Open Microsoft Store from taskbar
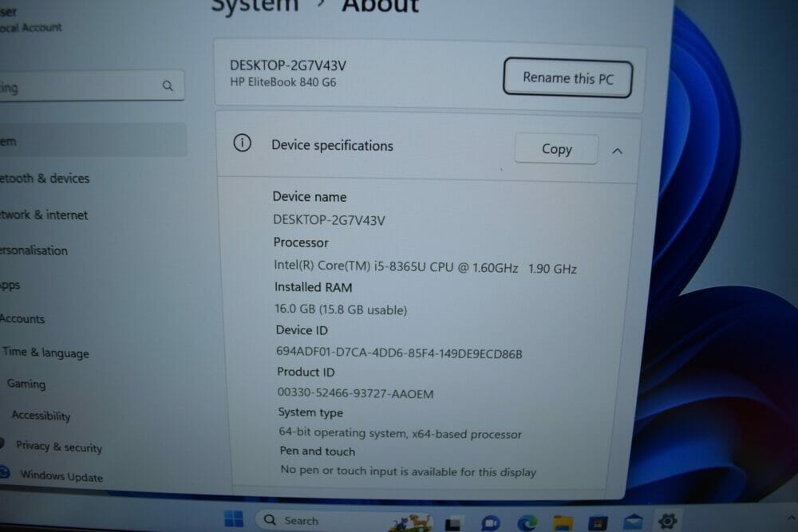 pyautogui.click(x=598, y=522)
